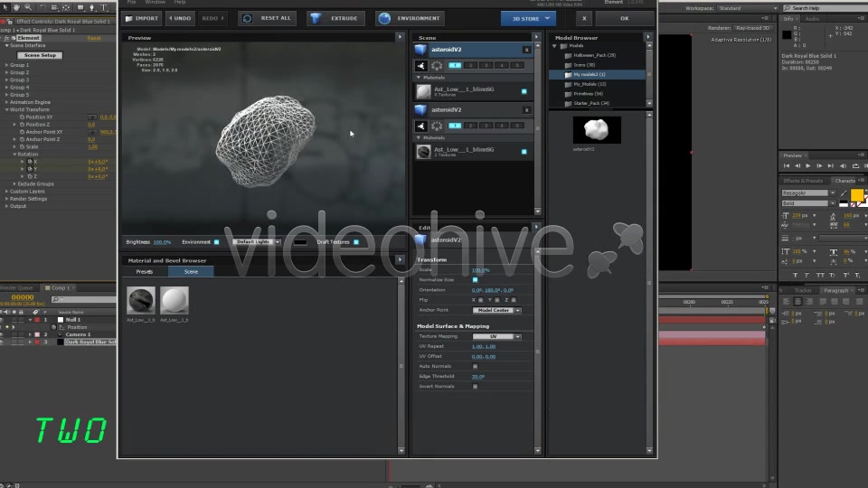Click second asteroidV2 replicator icon
Screen dimensions: 868x488
point(421,127)
